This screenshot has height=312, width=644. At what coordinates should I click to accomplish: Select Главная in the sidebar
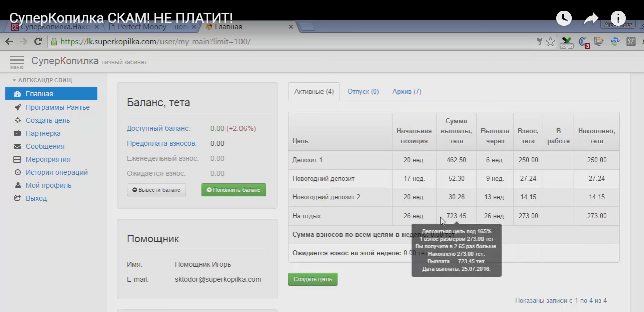(51, 94)
